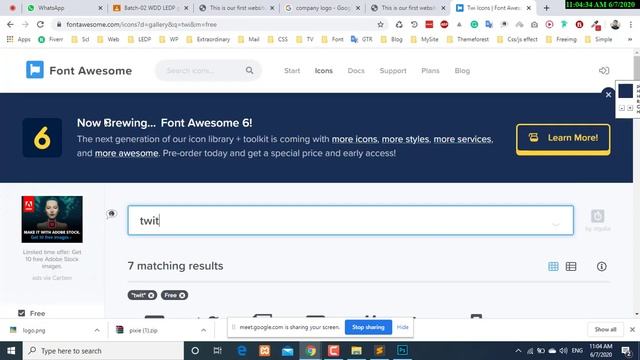The width and height of the screenshot is (640, 360).
Task: Bookmark this page with the star
Action: 380,24
